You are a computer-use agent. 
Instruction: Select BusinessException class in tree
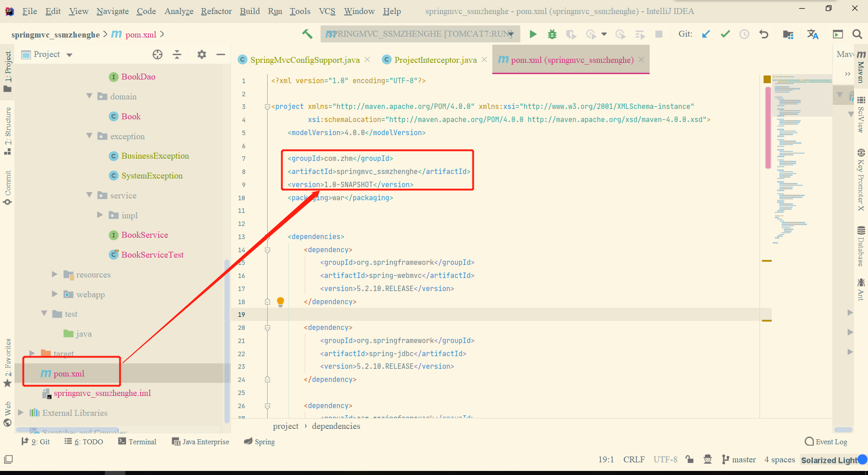click(x=155, y=156)
